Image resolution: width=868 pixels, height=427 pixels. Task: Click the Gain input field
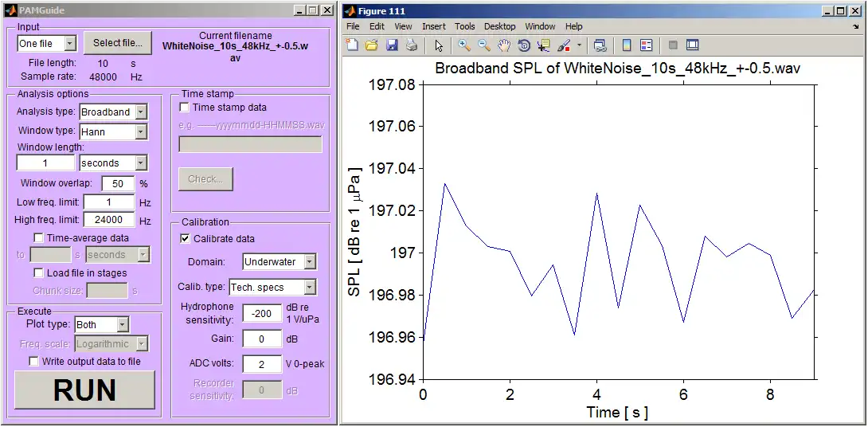[x=262, y=339]
